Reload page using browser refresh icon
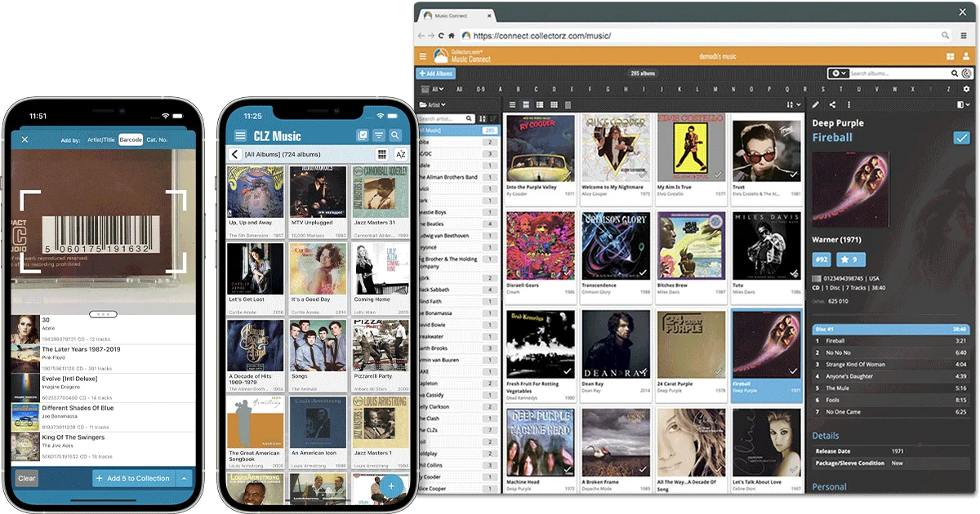The image size is (980, 514). point(441,36)
